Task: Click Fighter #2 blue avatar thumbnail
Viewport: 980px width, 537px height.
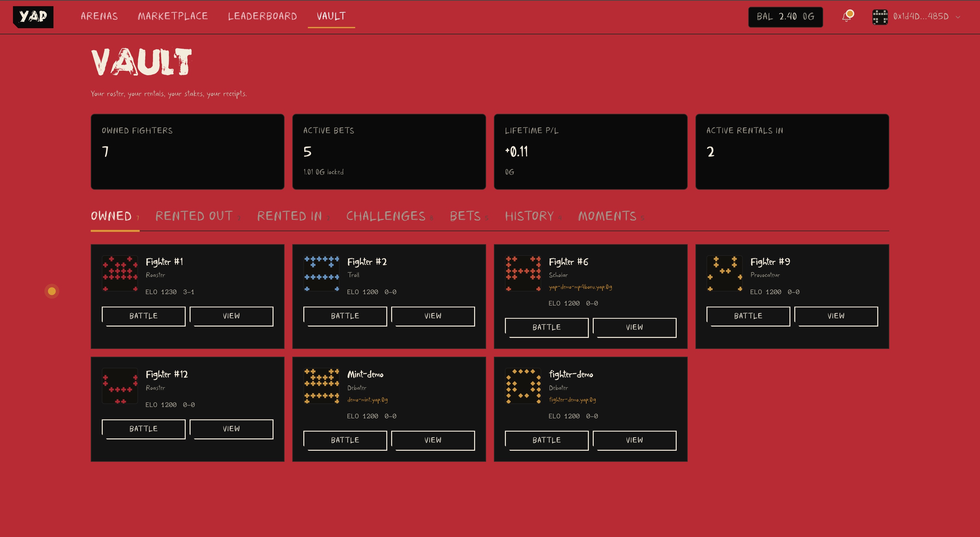Action: [322, 273]
